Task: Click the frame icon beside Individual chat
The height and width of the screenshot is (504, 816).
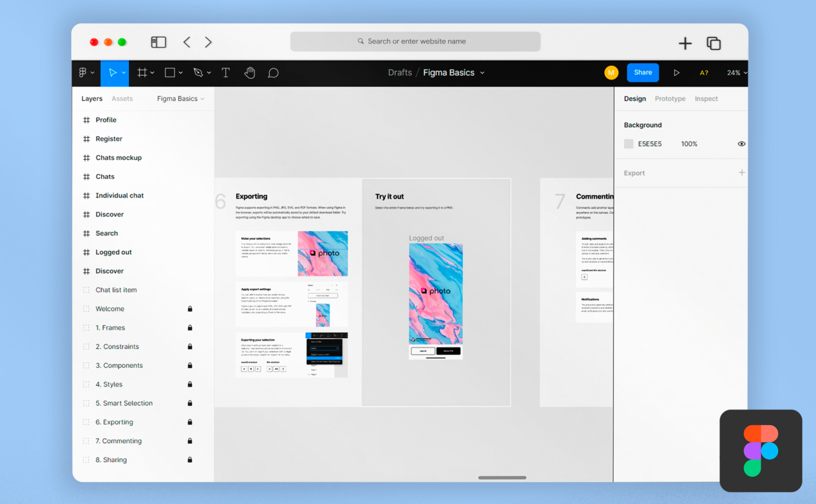Action: click(x=86, y=195)
